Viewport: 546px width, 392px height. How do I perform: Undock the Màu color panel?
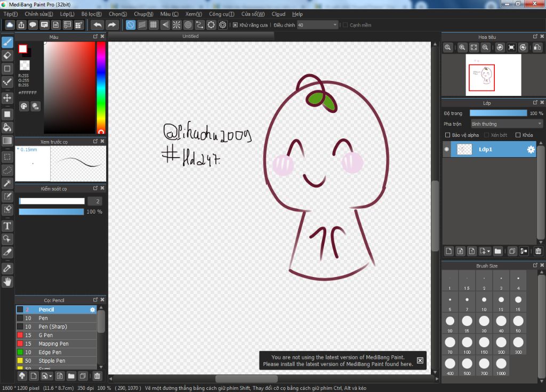95,36
